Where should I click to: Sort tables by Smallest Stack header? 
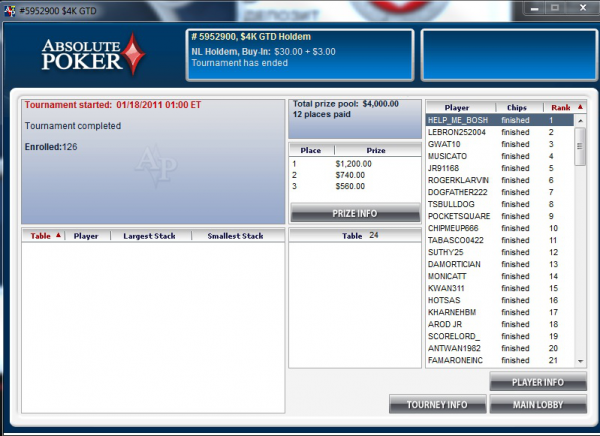(235, 236)
